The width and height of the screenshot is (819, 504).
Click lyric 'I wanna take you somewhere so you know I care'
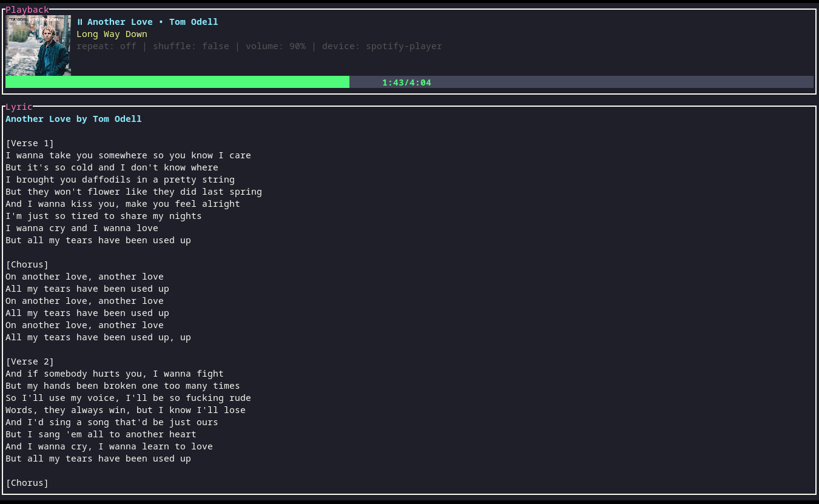[128, 155]
